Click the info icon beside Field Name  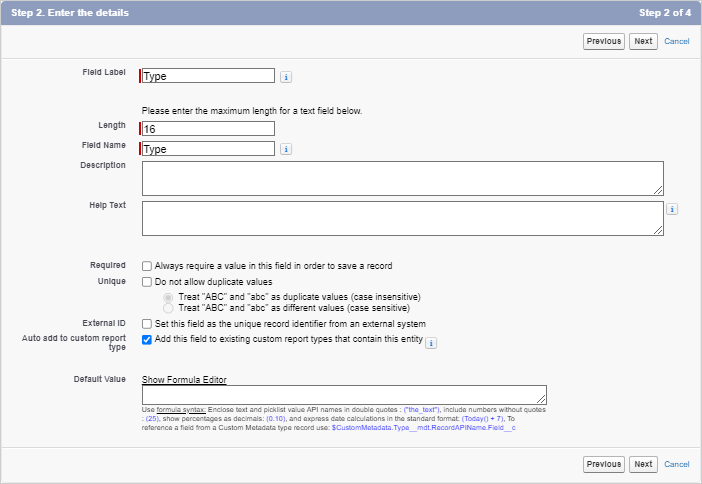click(286, 149)
